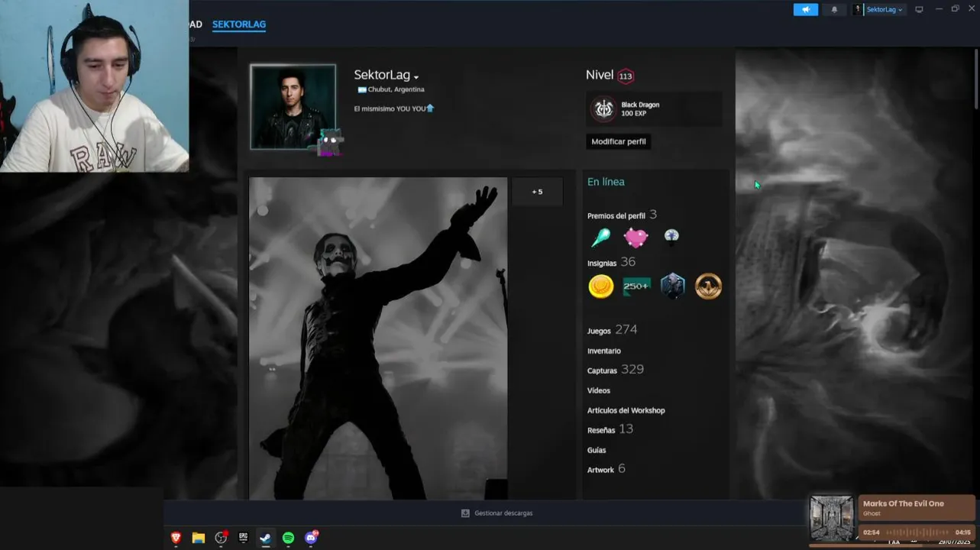This screenshot has width=980, height=550.
Task: Open the Black Dragon featured badge icon
Action: (603, 108)
